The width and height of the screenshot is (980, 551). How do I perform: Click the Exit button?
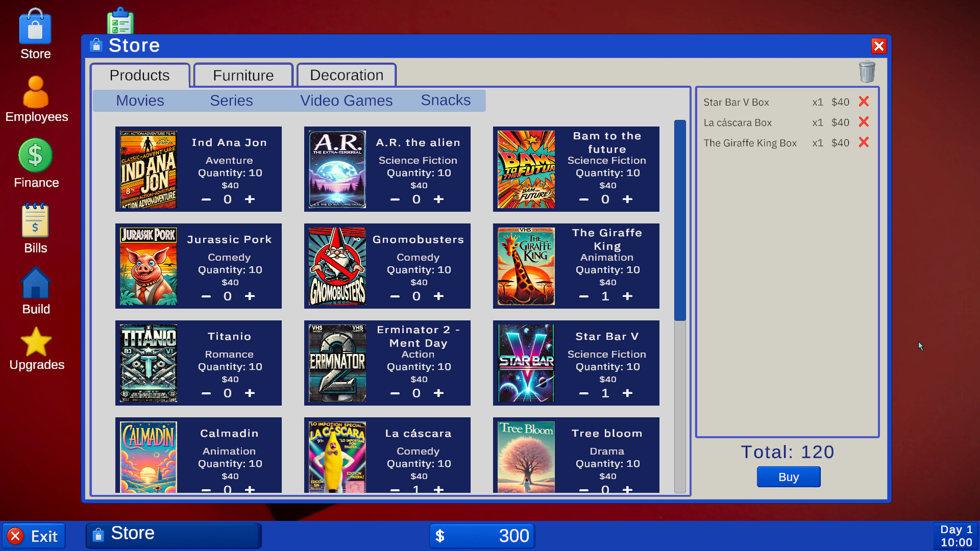point(34,536)
